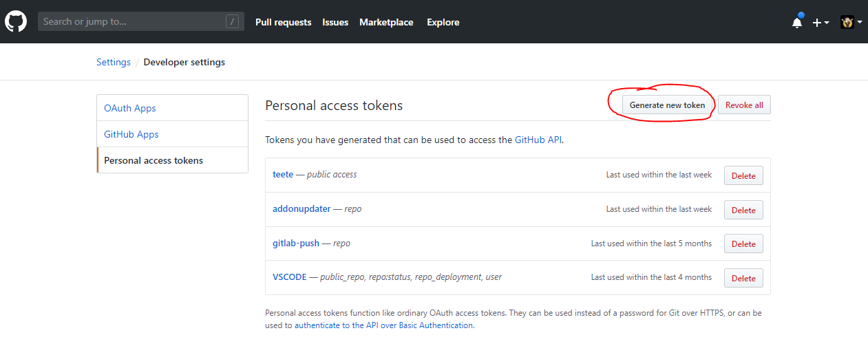
Task: Go to Pull requests
Action: (x=283, y=22)
